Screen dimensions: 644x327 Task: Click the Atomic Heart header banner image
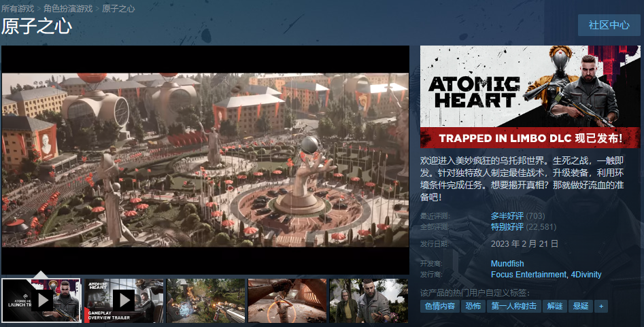pos(530,97)
